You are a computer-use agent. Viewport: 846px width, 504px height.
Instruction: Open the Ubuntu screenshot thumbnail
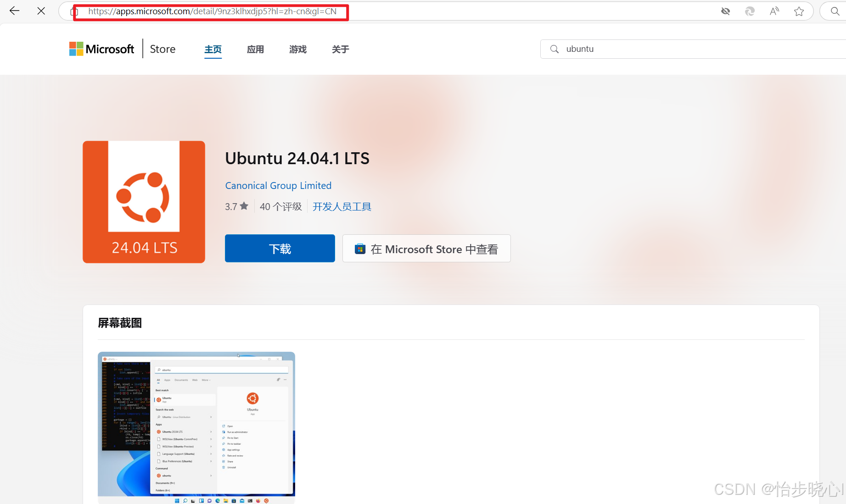pos(196,426)
